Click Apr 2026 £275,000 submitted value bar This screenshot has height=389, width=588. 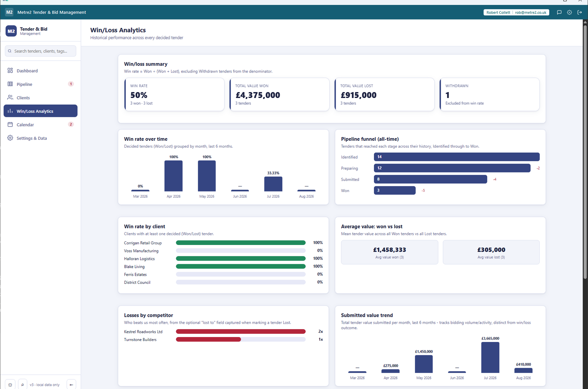pyautogui.click(x=390, y=371)
